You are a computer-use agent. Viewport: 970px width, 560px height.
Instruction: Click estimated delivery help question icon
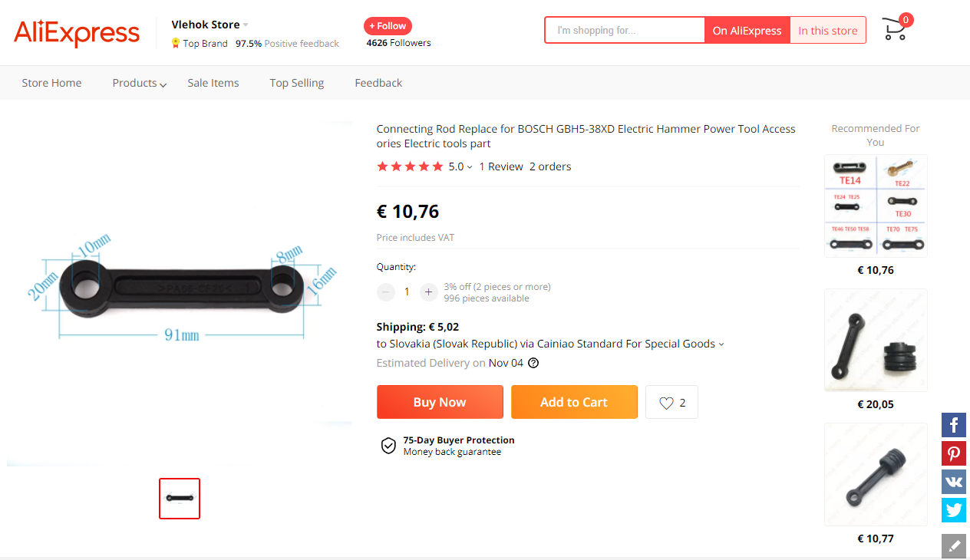[x=533, y=363]
